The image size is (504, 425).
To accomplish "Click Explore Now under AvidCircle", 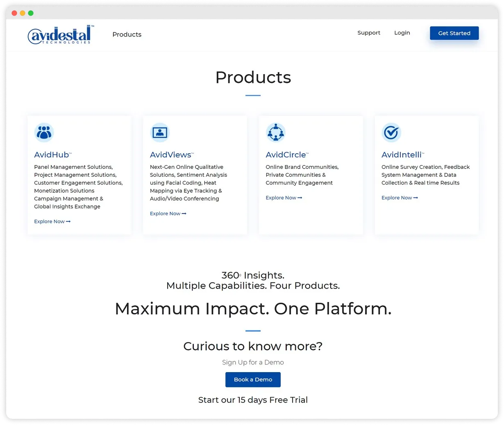I will [284, 198].
